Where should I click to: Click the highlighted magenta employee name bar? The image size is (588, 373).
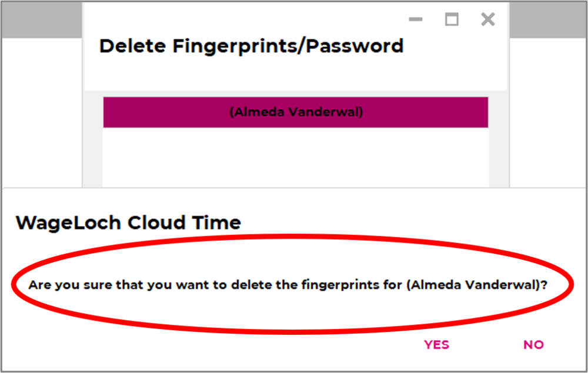pyautogui.click(x=295, y=112)
